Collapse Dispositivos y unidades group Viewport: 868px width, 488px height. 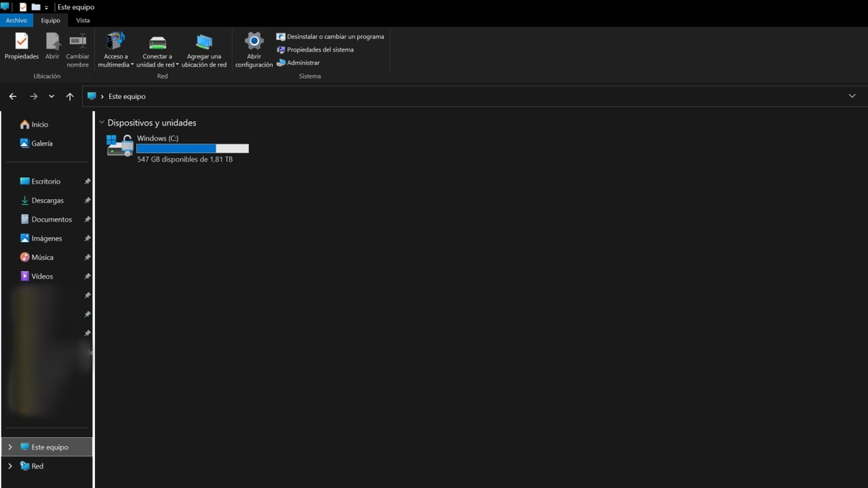pyautogui.click(x=102, y=122)
